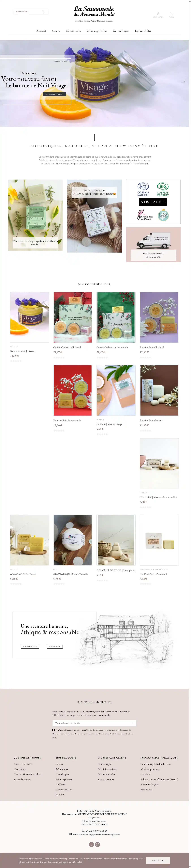Viewport: 191px width, 868px height.
Task: Click the phone icon in footer
Action: [83, 831]
